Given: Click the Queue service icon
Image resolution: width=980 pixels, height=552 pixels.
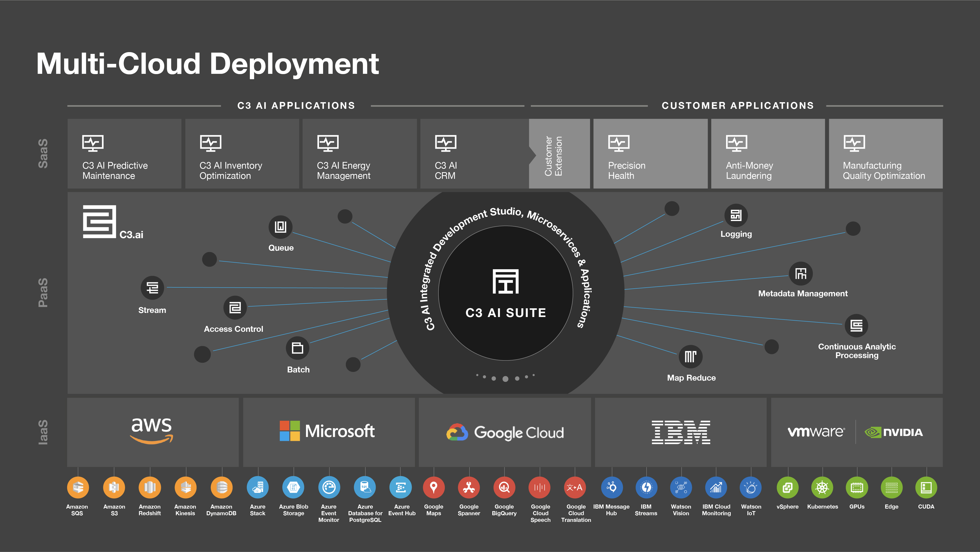Looking at the screenshot, I should 280,227.
